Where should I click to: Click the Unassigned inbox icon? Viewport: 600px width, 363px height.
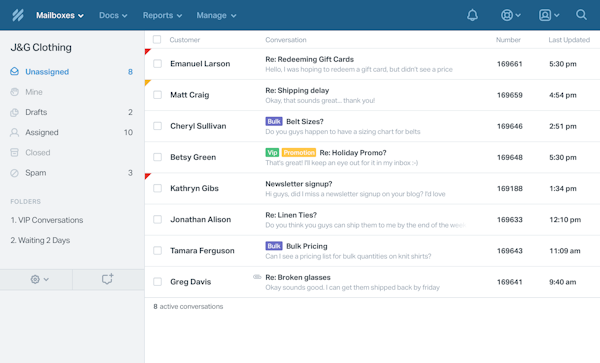tap(15, 72)
